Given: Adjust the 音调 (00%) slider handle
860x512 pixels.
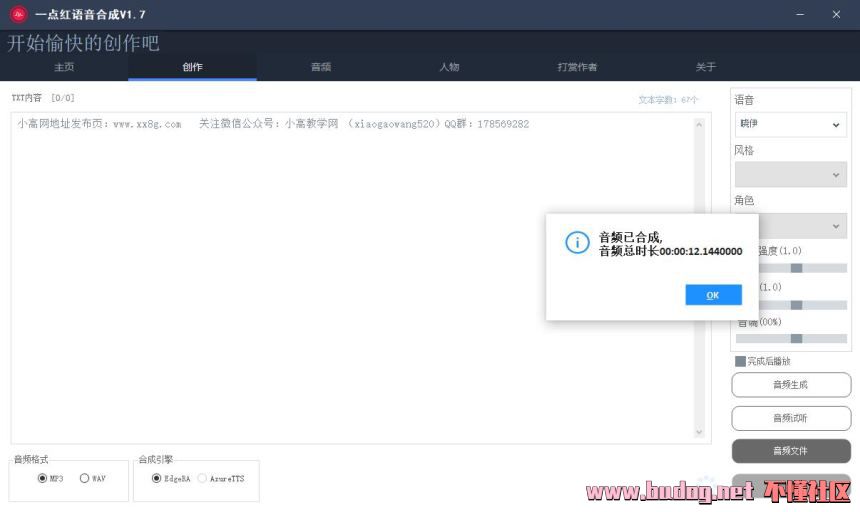Looking at the screenshot, I should (796, 338).
